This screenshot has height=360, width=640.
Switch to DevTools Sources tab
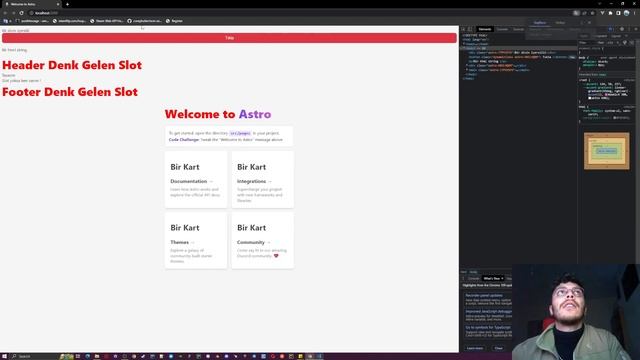518,29
